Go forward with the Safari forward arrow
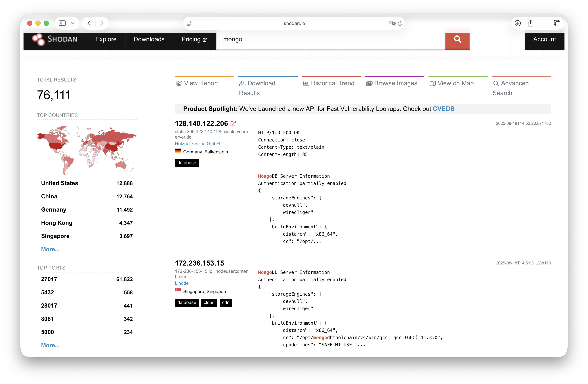This screenshot has width=588, height=384. [x=102, y=23]
